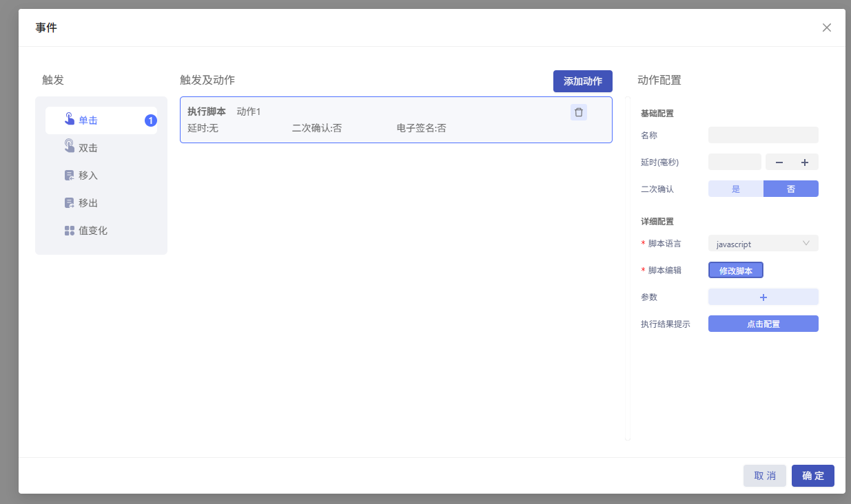The width and height of the screenshot is (851, 504).
Task: Select the 单击 trigger tab
Action: pyautogui.click(x=101, y=120)
